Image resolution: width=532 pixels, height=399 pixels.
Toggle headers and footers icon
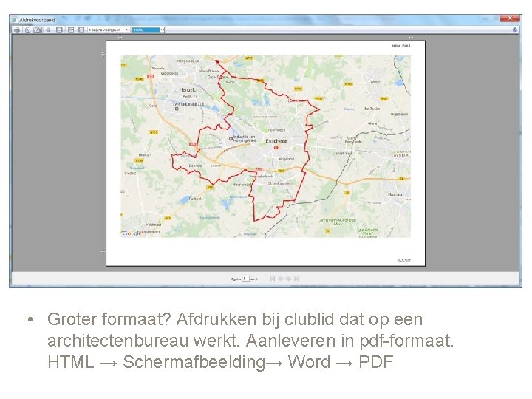click(59, 30)
